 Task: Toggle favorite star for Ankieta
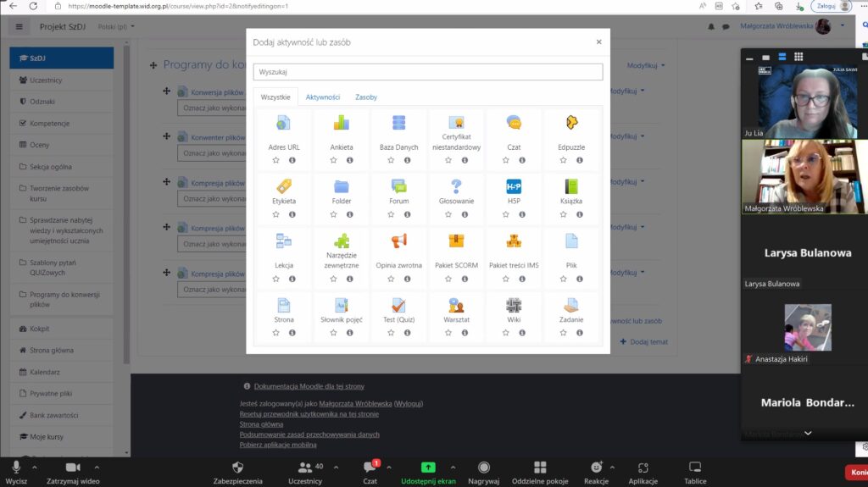point(333,160)
